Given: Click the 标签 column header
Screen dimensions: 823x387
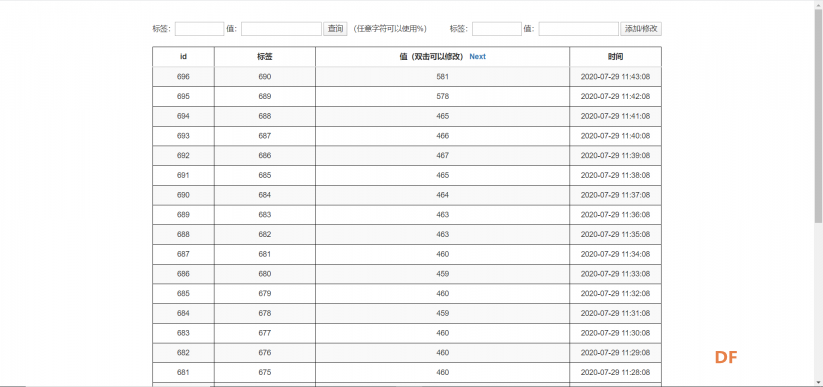Looking at the screenshot, I should coord(265,57).
